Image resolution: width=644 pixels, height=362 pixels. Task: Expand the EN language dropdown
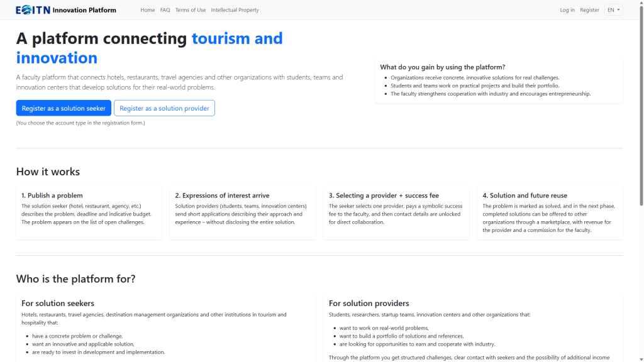pyautogui.click(x=613, y=10)
